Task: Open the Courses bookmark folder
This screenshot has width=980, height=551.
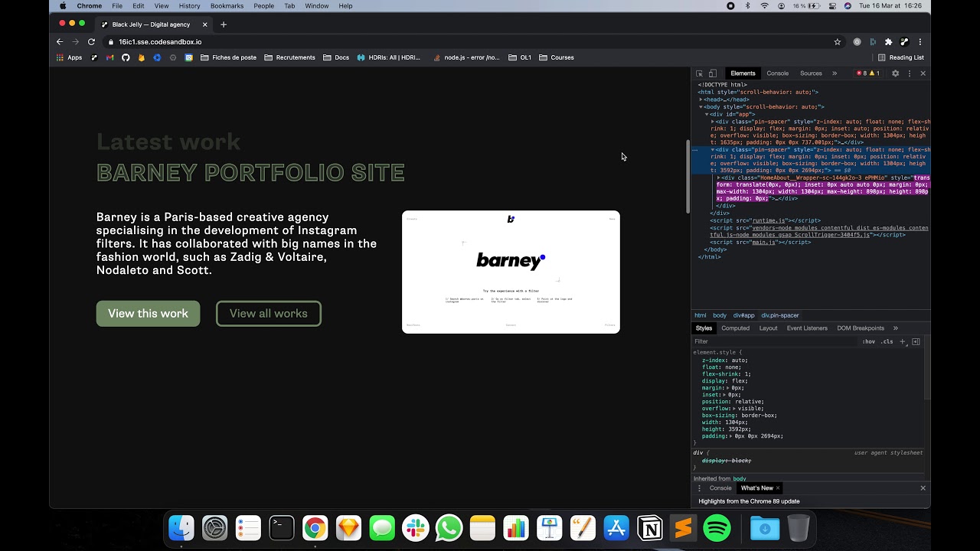Action: [557, 57]
